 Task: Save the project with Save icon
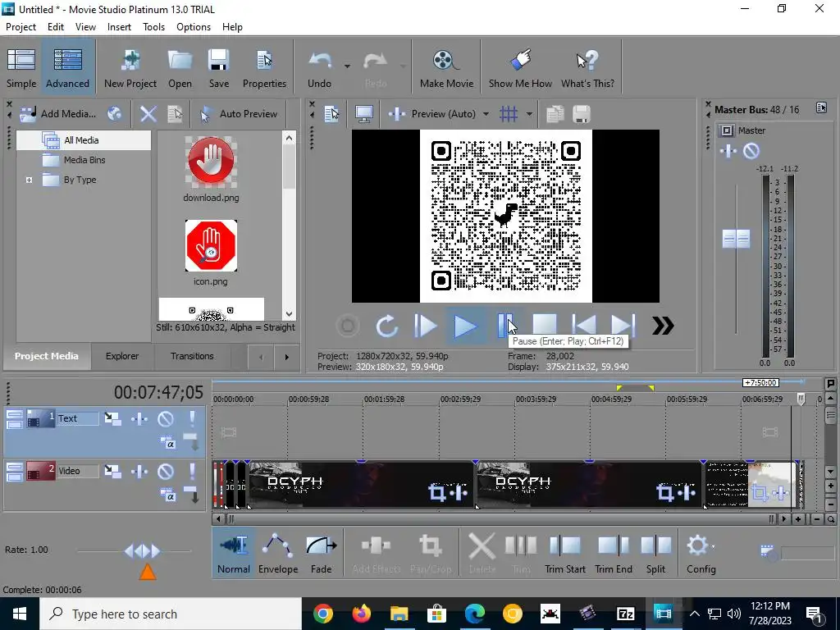[x=218, y=68]
